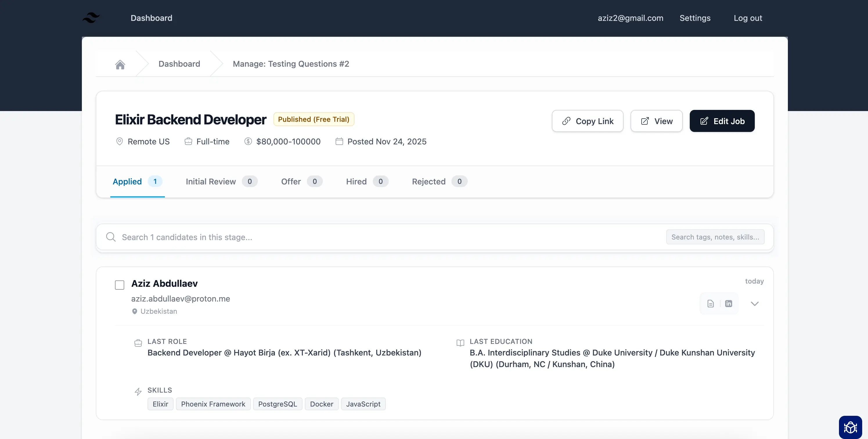Click the bug report floating button
Image resolution: width=868 pixels, height=439 pixels.
pyautogui.click(x=851, y=427)
